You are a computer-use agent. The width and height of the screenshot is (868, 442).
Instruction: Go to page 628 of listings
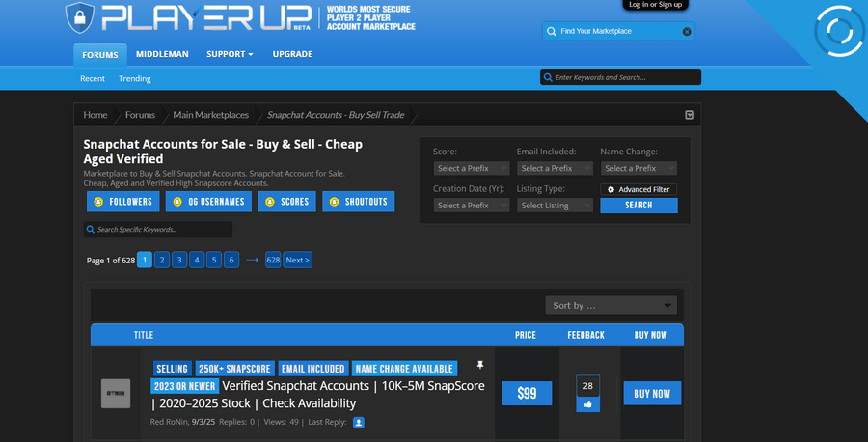point(273,260)
